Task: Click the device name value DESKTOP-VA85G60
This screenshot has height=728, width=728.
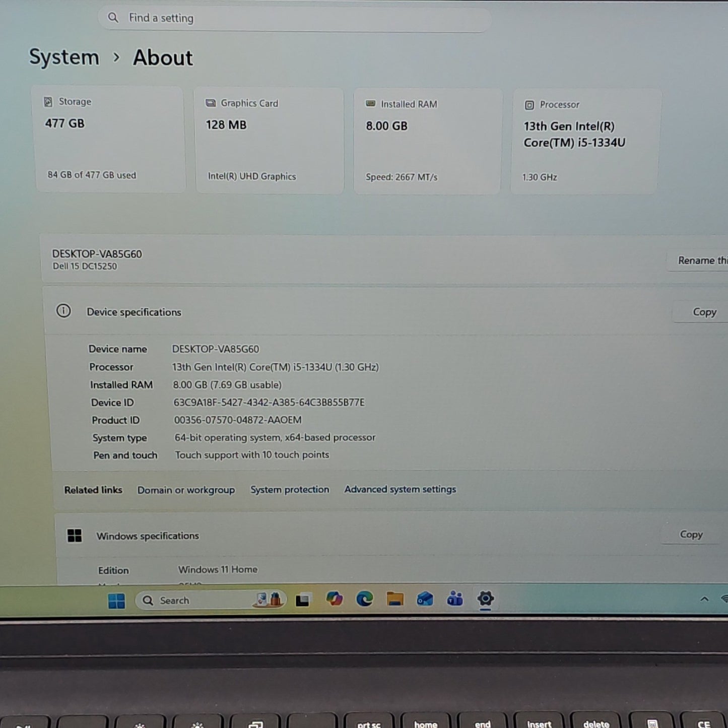Action: [216, 349]
